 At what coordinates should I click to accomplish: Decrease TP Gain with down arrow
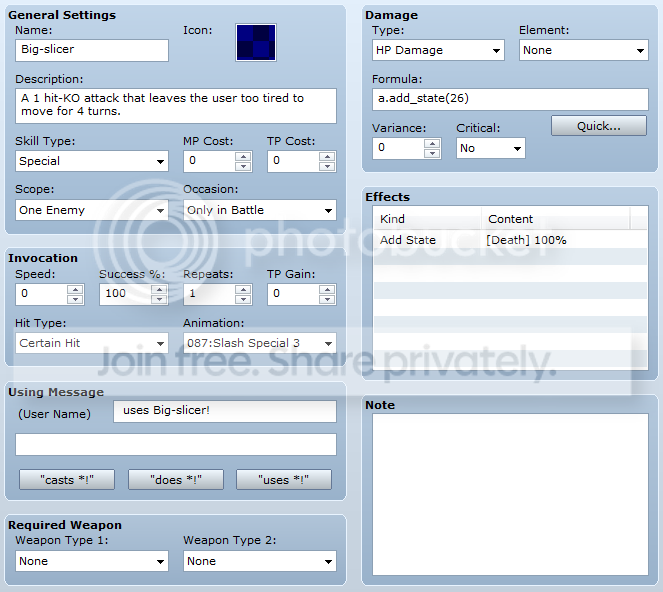click(x=327, y=299)
